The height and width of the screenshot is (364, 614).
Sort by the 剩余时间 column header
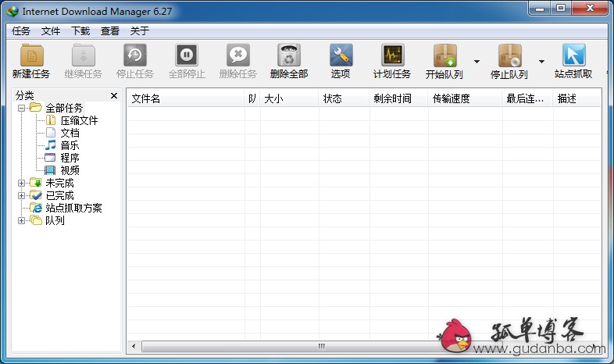[x=398, y=98]
